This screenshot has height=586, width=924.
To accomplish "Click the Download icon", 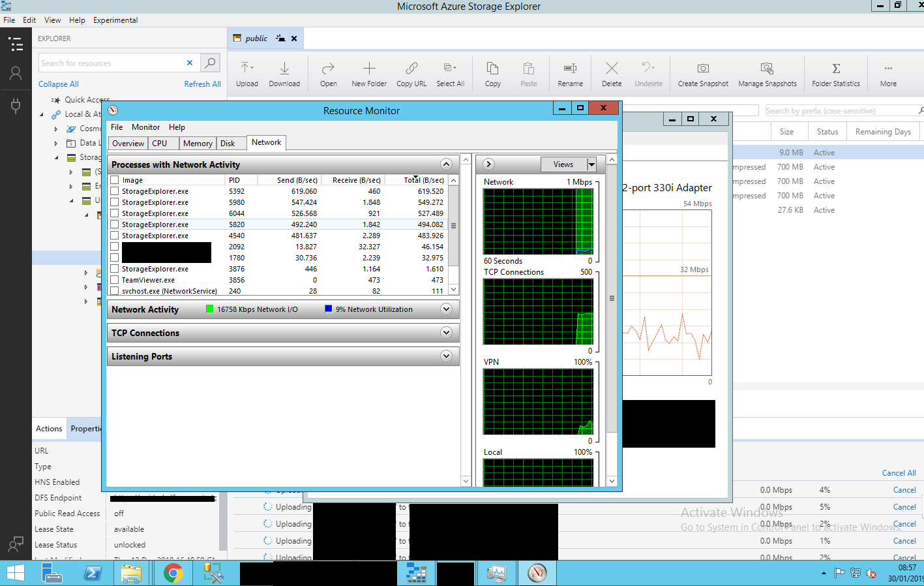I will point(284,73).
